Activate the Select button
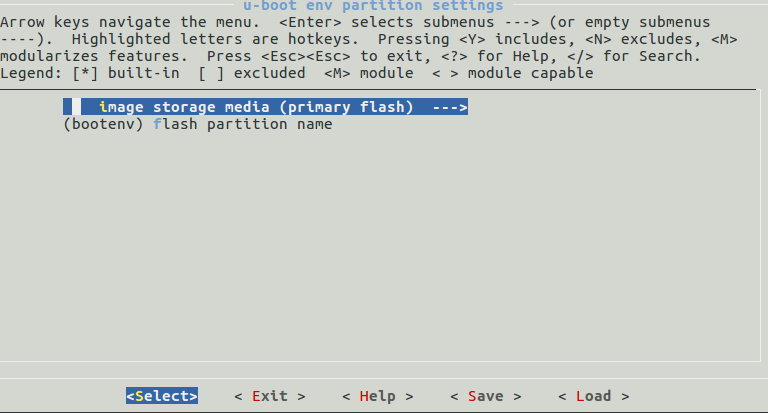 tap(162, 396)
